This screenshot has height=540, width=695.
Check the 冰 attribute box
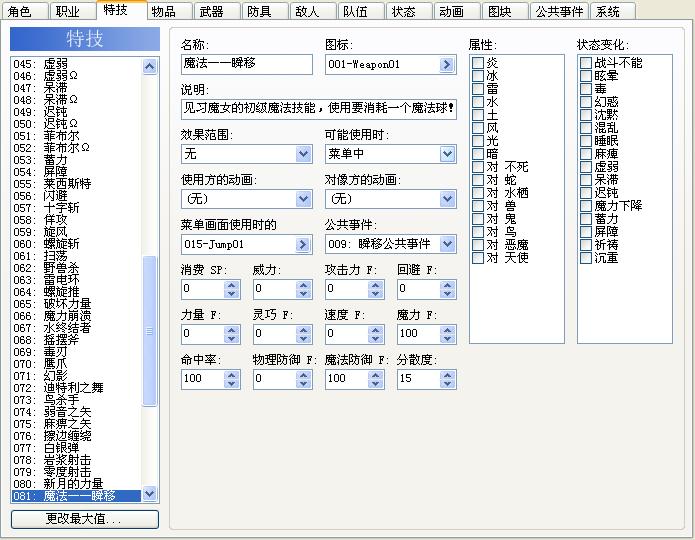(478, 76)
